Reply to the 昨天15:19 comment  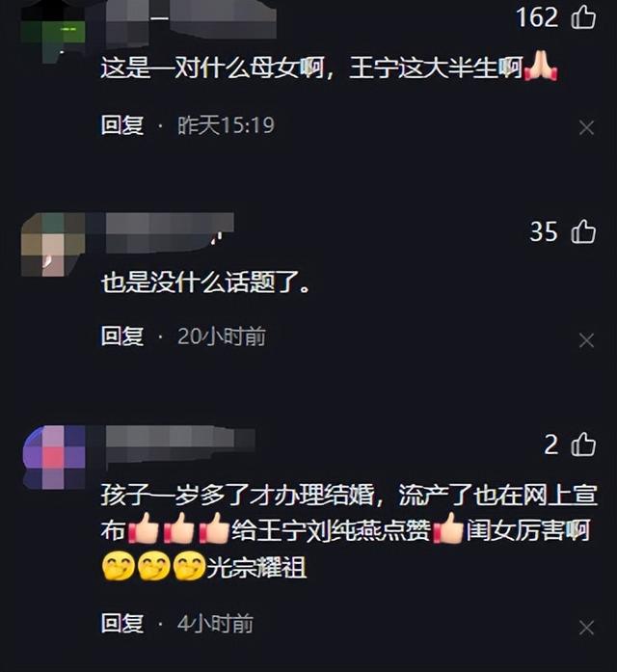(x=122, y=125)
